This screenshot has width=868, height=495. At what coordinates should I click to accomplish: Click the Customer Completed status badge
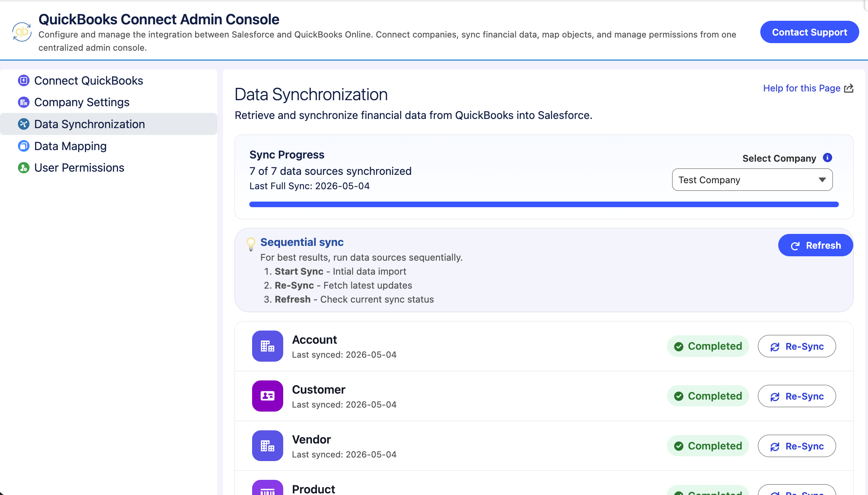708,396
